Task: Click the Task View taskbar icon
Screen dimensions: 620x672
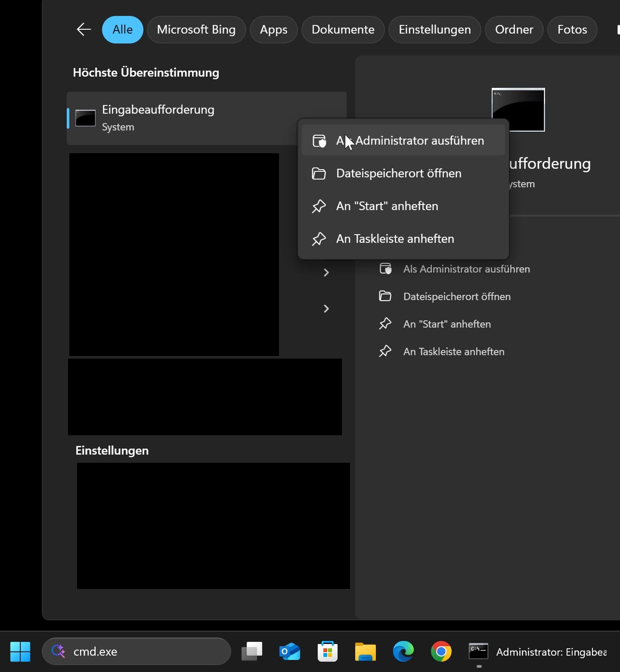Action: pos(252,651)
